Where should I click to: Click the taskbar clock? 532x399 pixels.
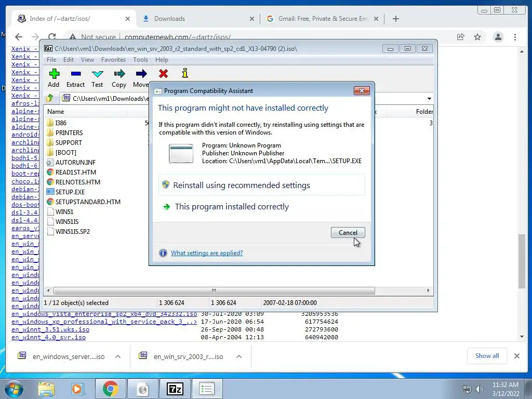click(505, 389)
